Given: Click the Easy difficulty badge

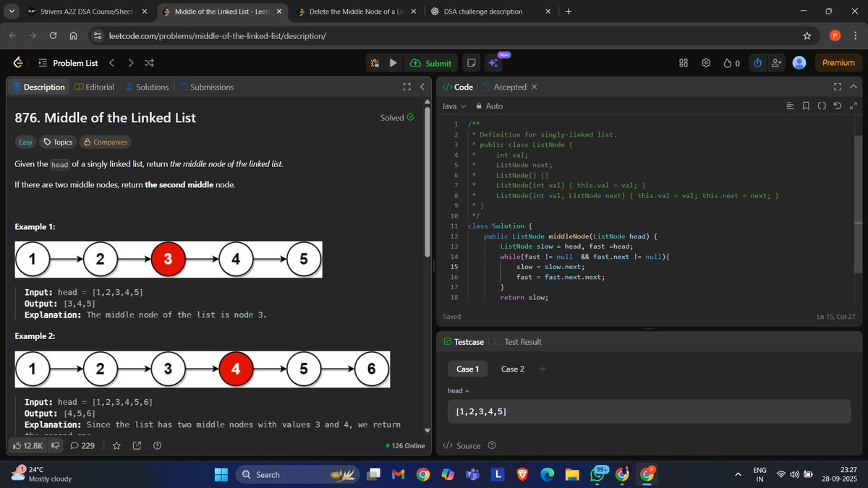Looking at the screenshot, I should [x=25, y=142].
